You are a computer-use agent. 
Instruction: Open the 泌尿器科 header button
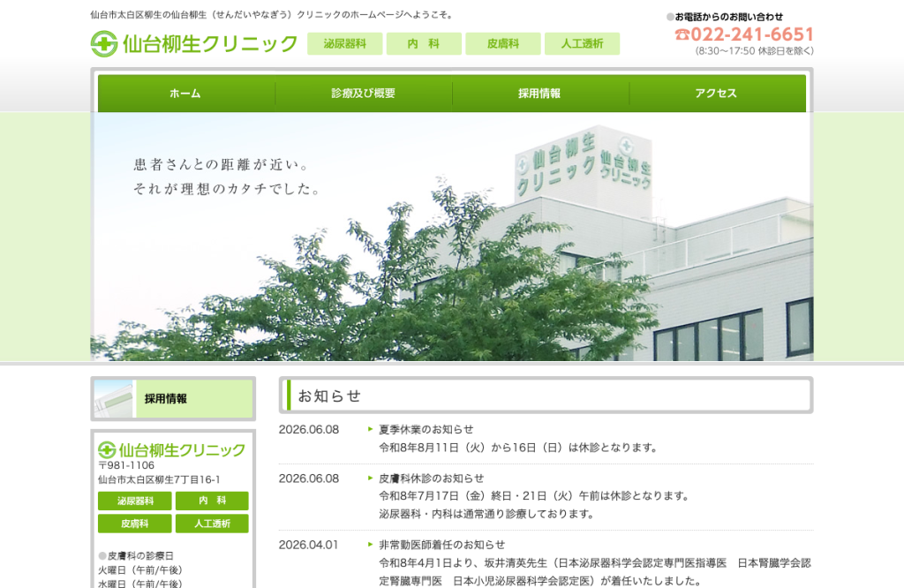pos(345,44)
